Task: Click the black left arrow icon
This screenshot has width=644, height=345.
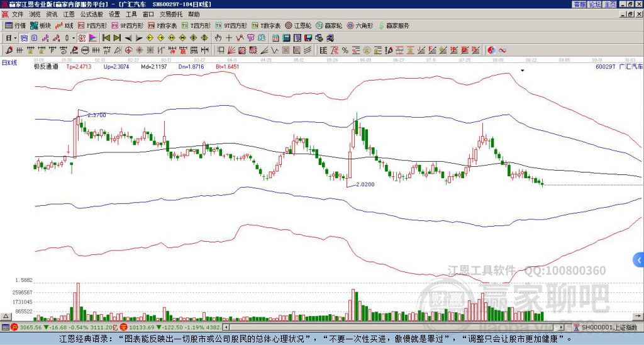Action: (x=128, y=38)
